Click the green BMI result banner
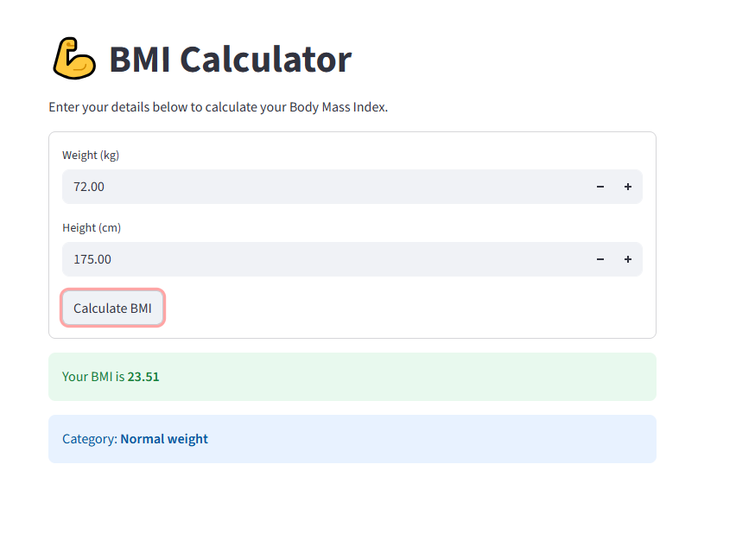The image size is (736, 560). click(x=352, y=376)
